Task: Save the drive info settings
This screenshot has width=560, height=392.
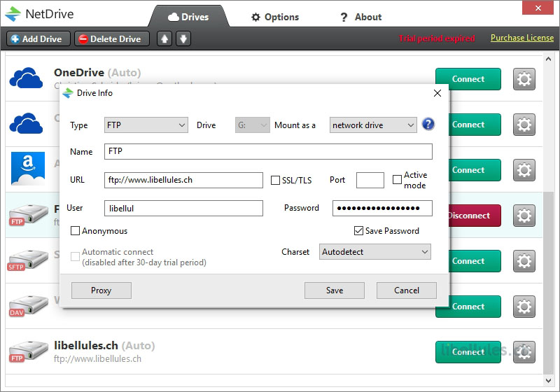Action: [335, 290]
